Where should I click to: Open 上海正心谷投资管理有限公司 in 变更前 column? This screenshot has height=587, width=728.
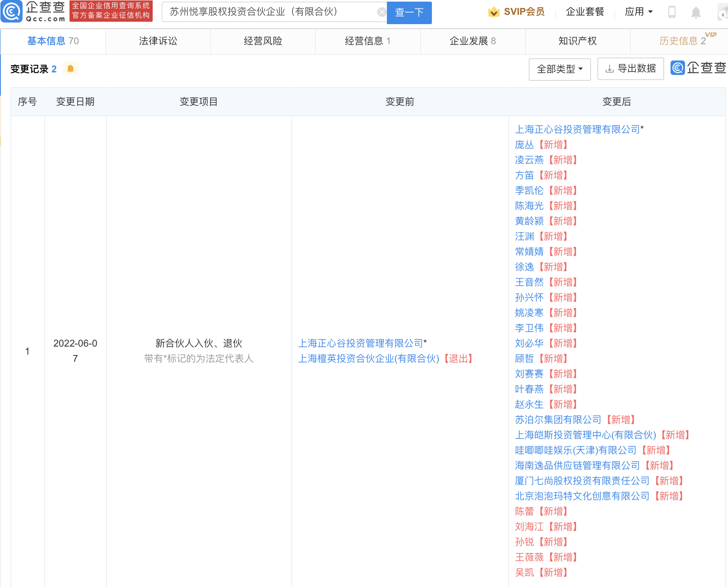tap(361, 343)
